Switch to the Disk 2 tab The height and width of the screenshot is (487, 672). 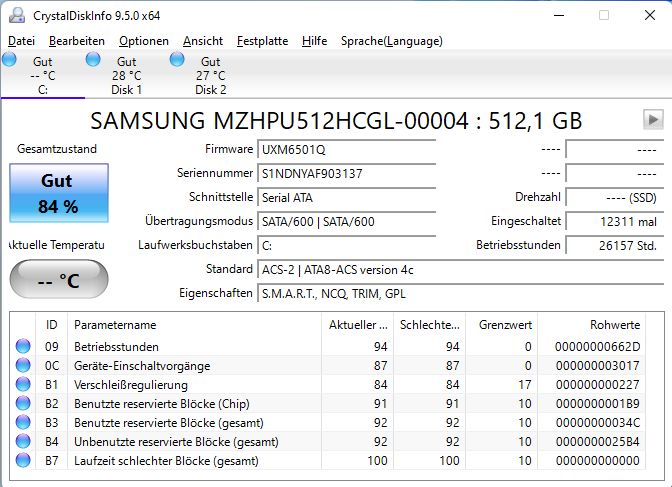point(210,75)
